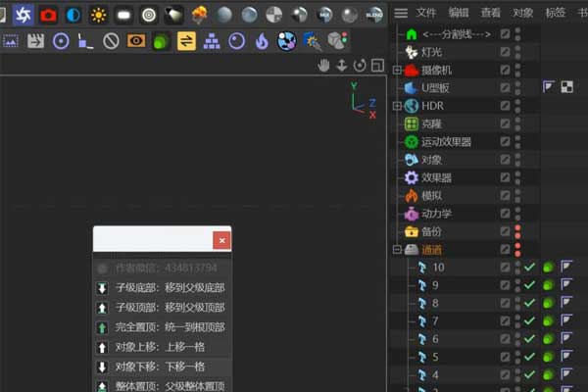Viewport: 588px width, 392px height.
Task: Select the 模拟 object row
Action: coord(431,196)
